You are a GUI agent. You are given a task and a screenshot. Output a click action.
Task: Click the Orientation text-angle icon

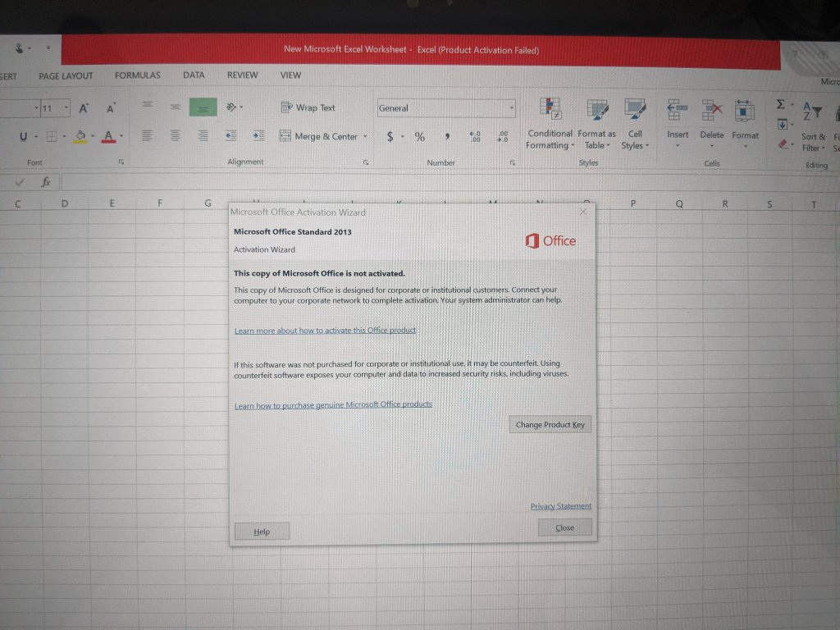pyautogui.click(x=231, y=107)
